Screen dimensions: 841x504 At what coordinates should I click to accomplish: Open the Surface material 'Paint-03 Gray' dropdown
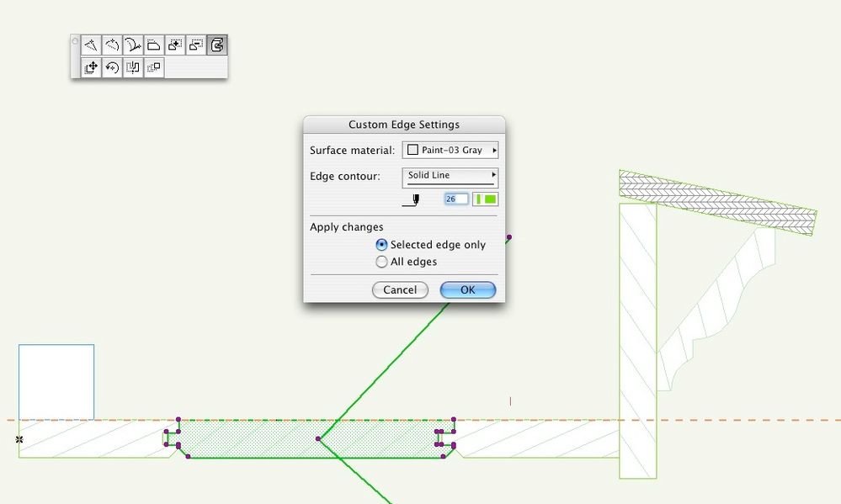450,150
